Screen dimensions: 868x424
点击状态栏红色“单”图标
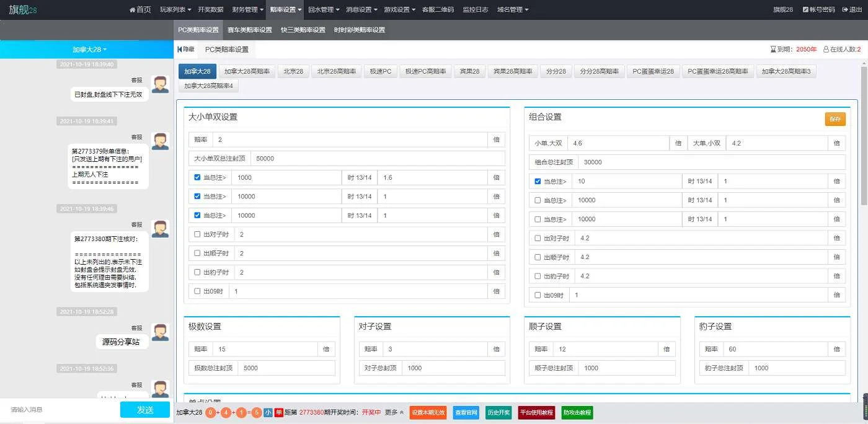(278, 412)
